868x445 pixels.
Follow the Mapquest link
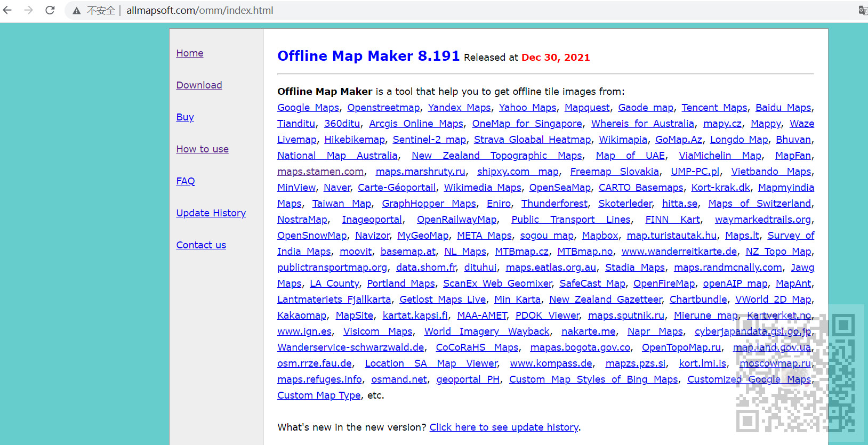587,108
